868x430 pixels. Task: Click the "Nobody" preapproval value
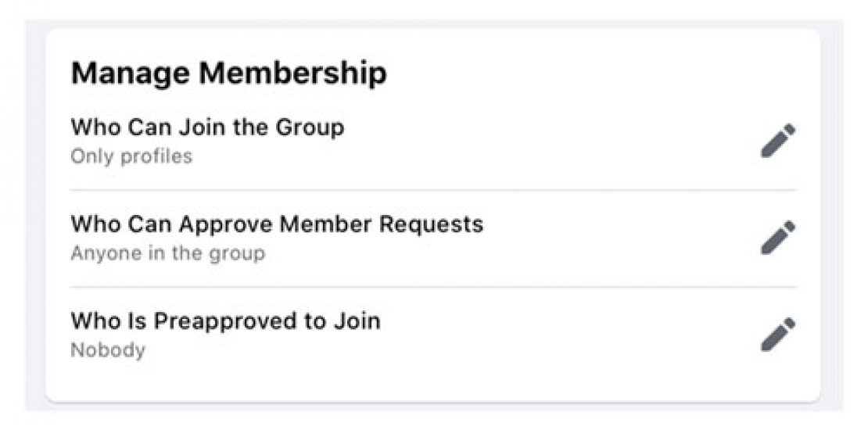click(108, 350)
